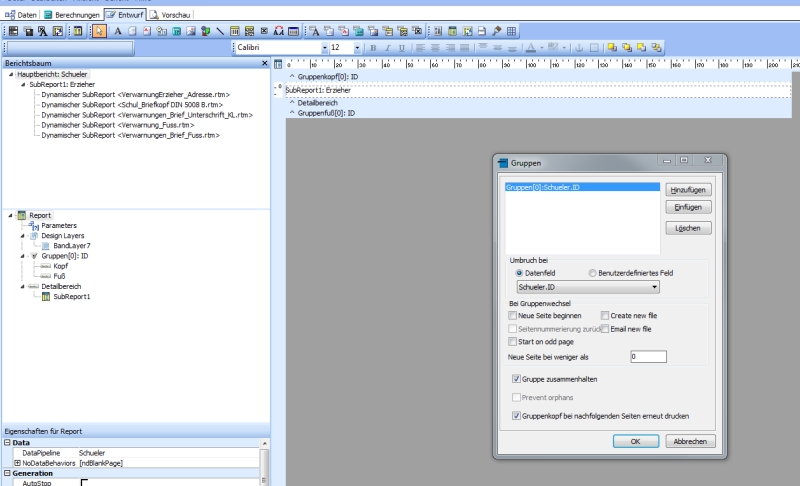Toggle italic formatting
Screen dimensions: 800x486
pos(387,47)
